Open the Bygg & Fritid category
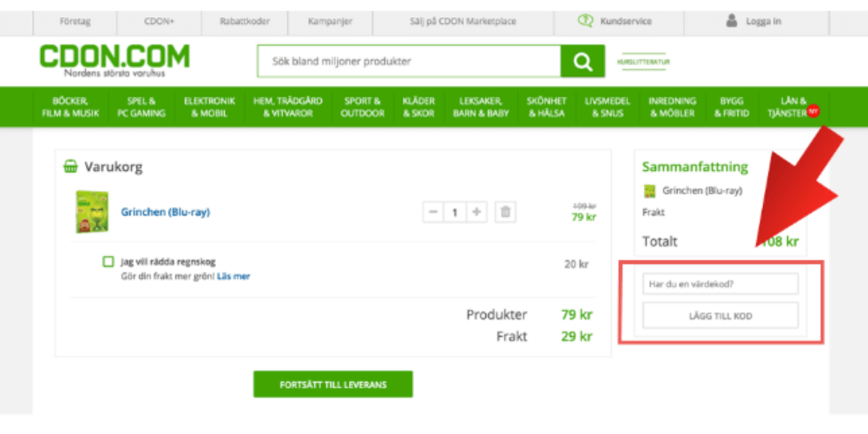 coord(731,108)
